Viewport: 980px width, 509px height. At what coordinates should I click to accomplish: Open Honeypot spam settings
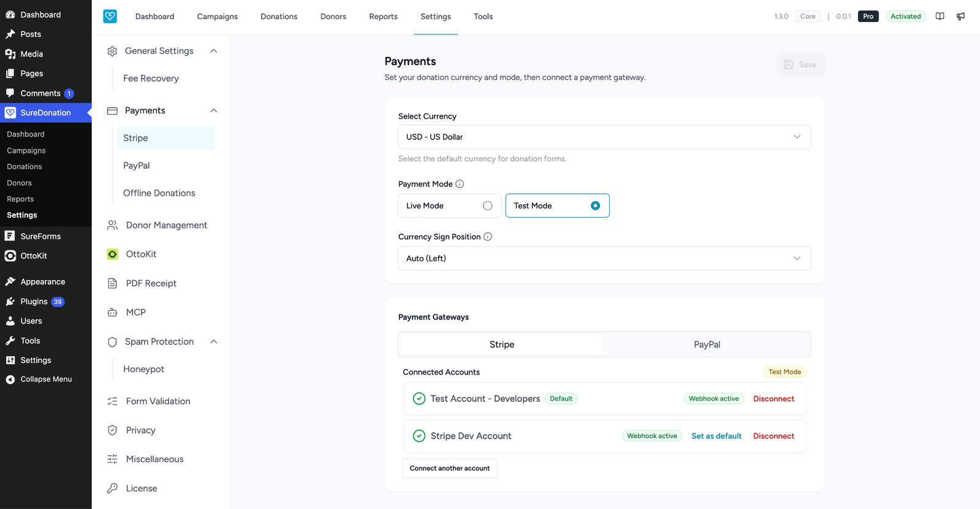coord(143,369)
